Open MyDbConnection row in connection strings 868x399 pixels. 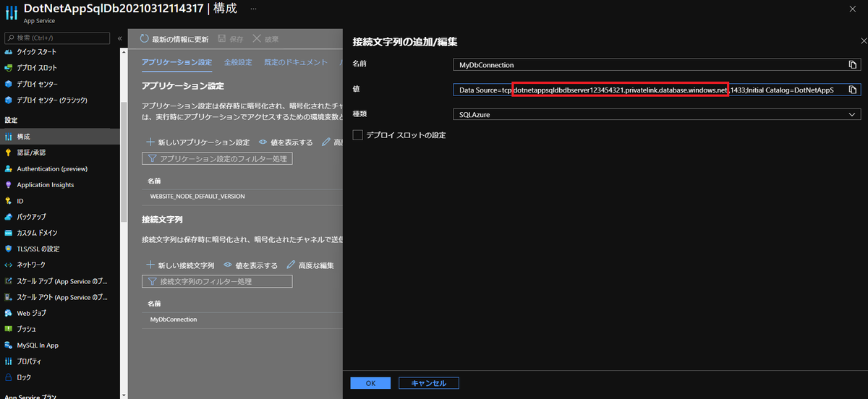point(174,319)
